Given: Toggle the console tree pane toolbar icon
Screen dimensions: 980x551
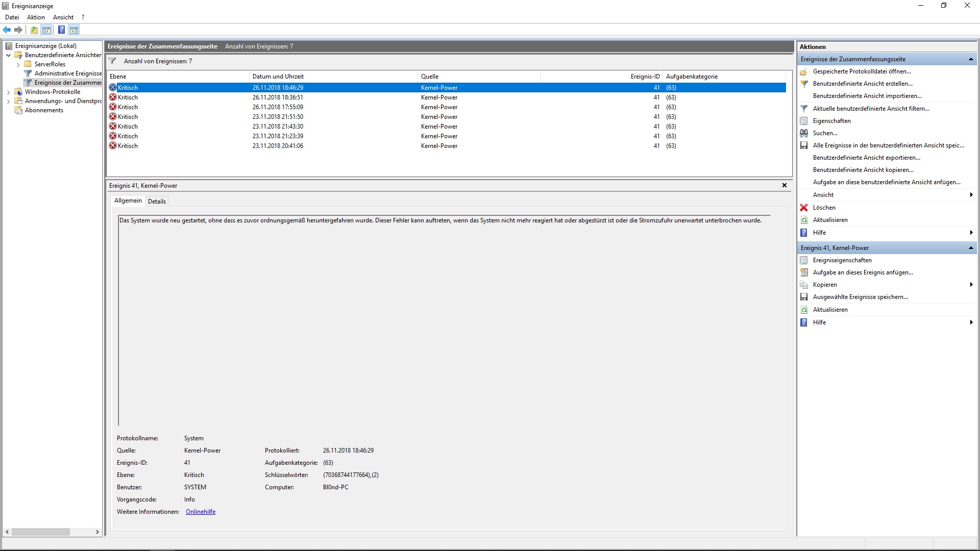Looking at the screenshot, I should [46, 30].
